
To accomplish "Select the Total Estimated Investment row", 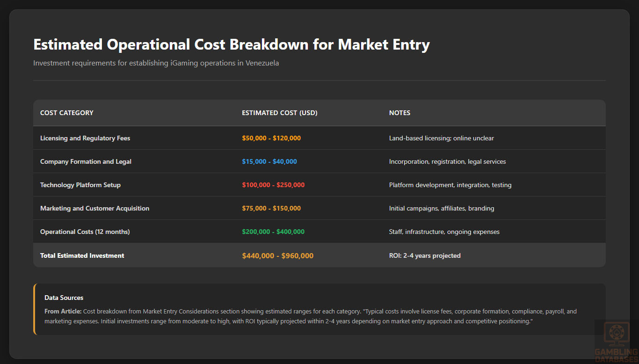I will [x=82, y=255].
